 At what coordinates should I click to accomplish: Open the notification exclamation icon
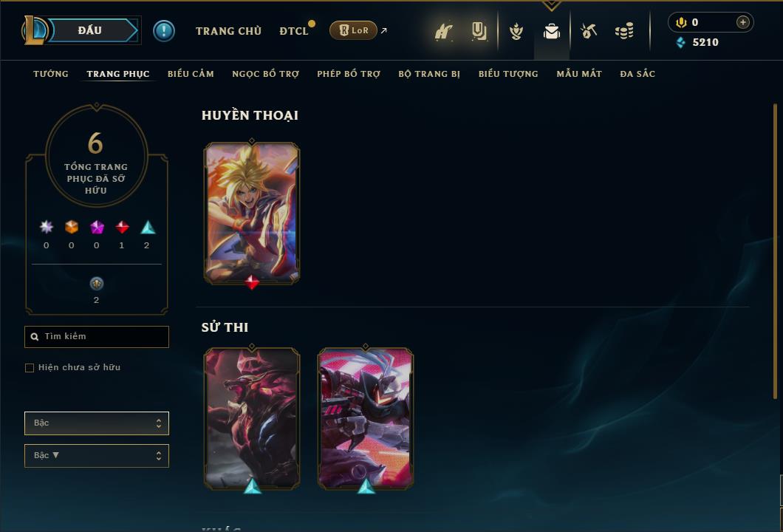164,31
